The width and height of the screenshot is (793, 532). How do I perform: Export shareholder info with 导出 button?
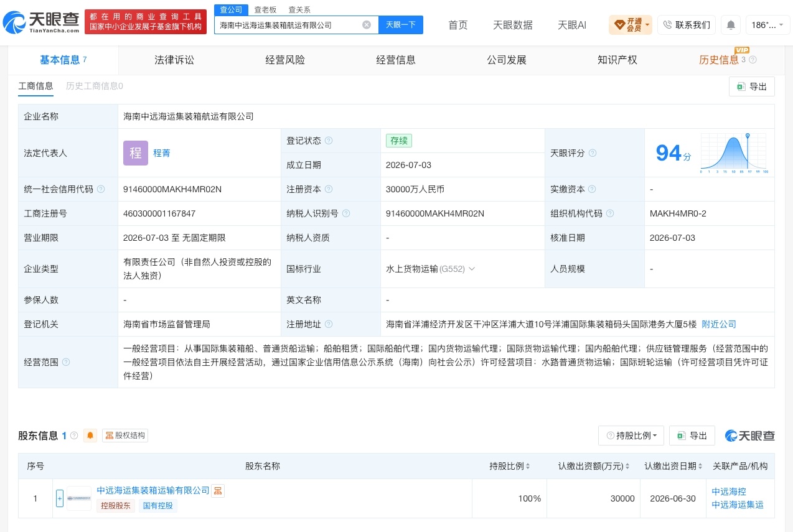coord(692,436)
